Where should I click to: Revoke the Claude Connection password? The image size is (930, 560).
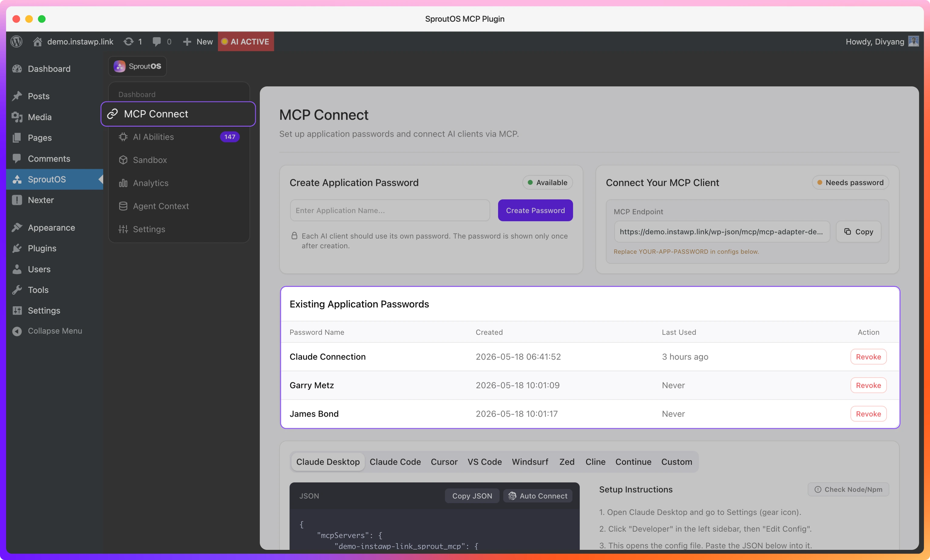[868, 357]
